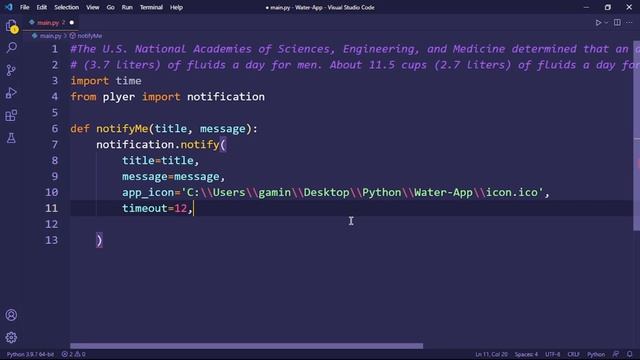Change the UTF-8 encoding setting
This screenshot has height=360, width=640.
pos(553,354)
